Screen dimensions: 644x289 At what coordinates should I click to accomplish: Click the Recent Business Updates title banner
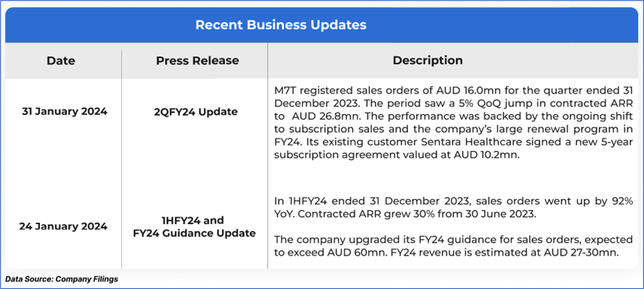click(281, 25)
